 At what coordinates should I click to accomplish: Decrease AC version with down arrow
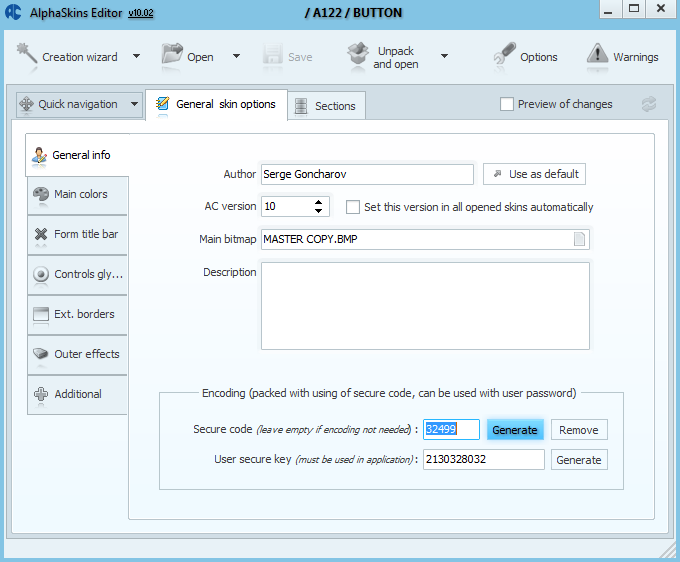click(x=318, y=211)
